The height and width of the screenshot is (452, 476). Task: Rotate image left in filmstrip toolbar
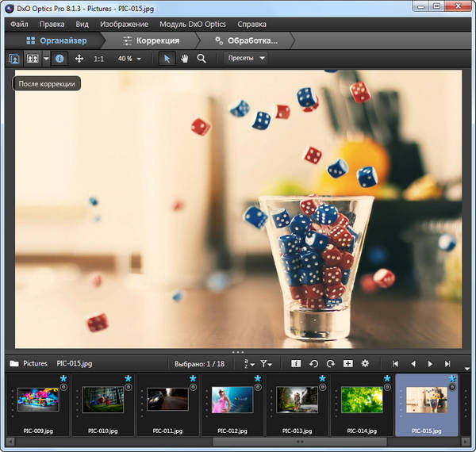(313, 363)
